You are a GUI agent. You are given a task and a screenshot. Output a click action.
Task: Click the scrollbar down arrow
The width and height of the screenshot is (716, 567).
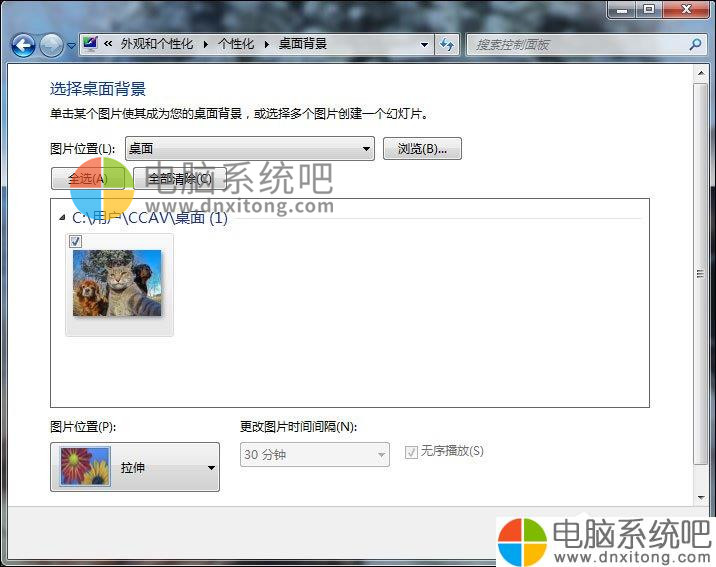(x=701, y=498)
